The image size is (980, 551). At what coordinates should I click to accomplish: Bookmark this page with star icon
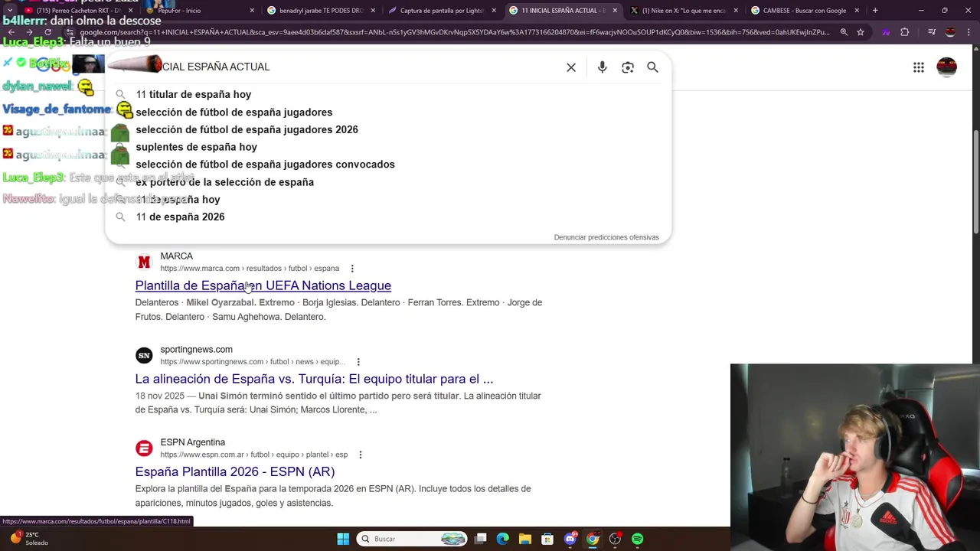tap(861, 32)
